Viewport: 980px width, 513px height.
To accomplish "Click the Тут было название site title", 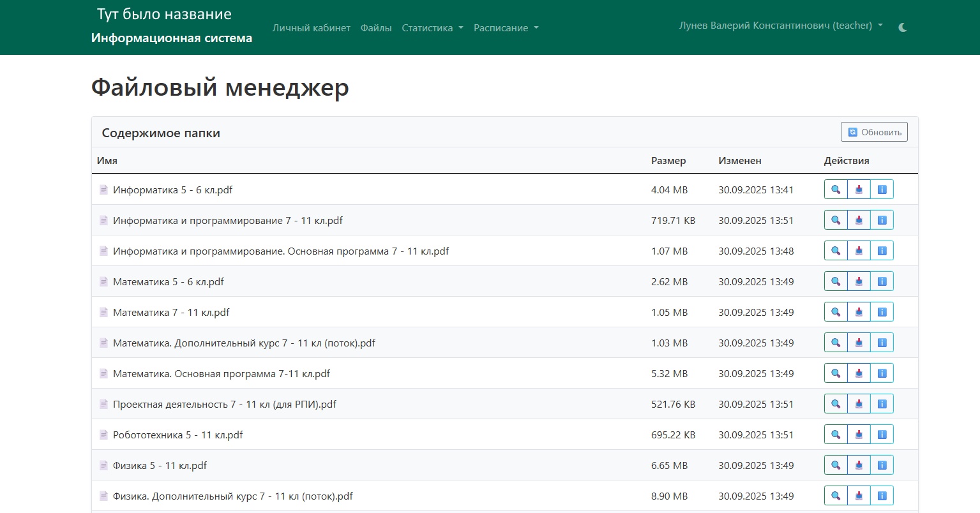I will click(163, 13).
